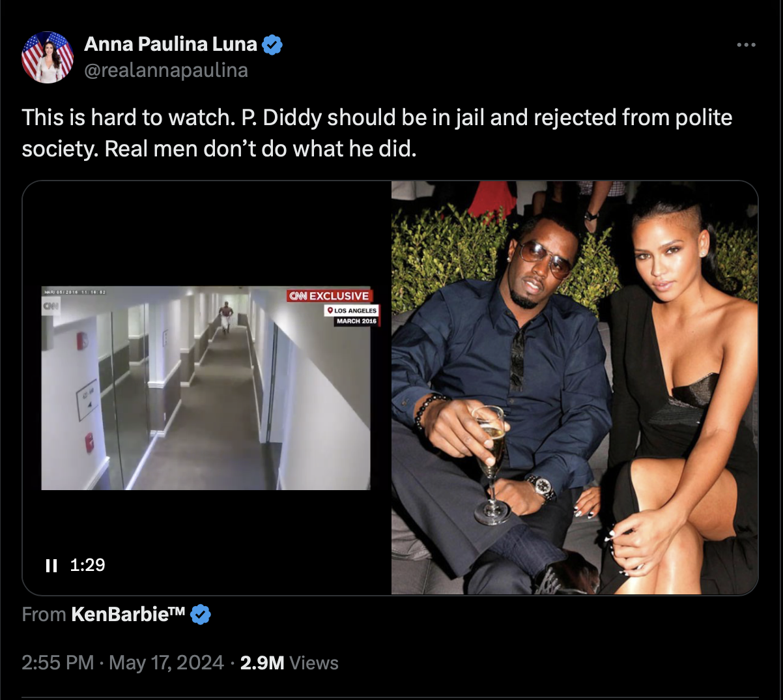Click the verified badge next to KenBarbie
783x700 pixels.
[201, 614]
